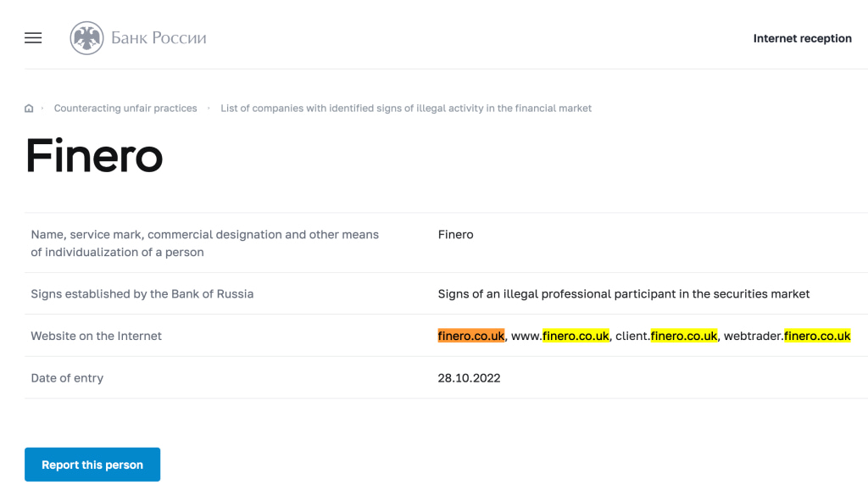Click the Date of entry row label

[67, 378]
